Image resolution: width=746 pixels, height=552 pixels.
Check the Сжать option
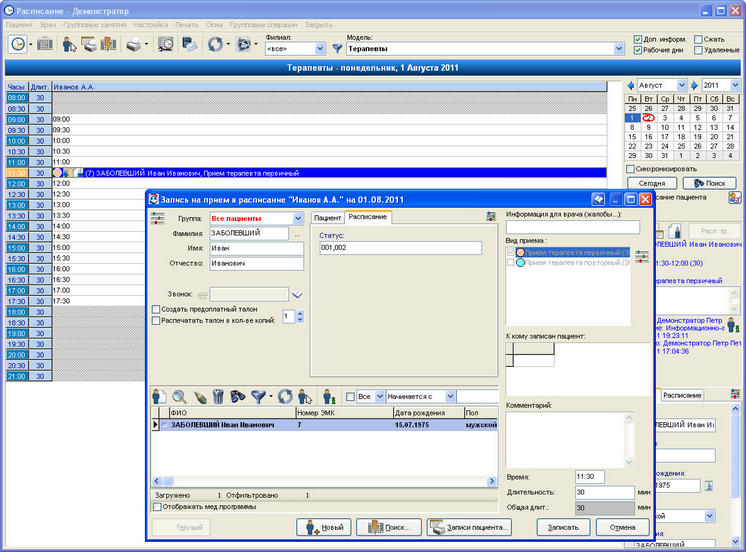tap(698, 39)
